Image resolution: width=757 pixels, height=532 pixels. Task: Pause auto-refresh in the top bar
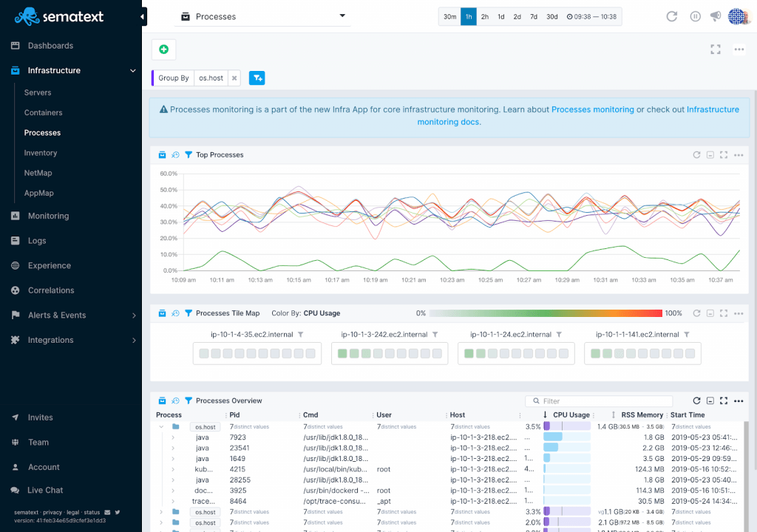pyautogui.click(x=694, y=16)
